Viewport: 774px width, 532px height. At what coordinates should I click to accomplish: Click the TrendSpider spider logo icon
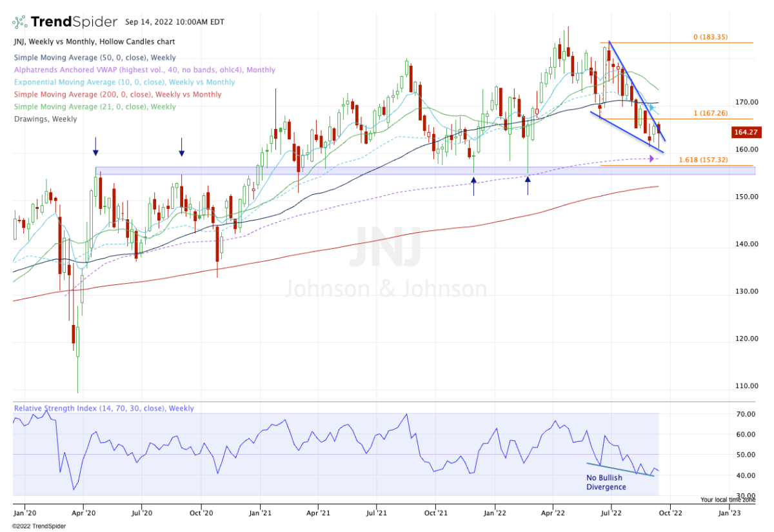tap(20, 22)
